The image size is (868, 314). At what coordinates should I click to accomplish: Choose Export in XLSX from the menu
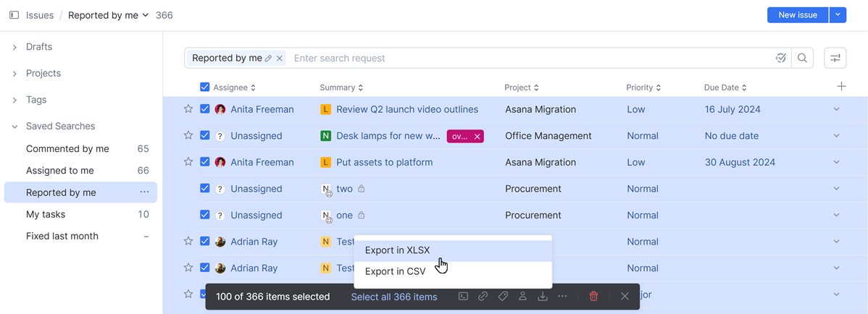(x=397, y=250)
